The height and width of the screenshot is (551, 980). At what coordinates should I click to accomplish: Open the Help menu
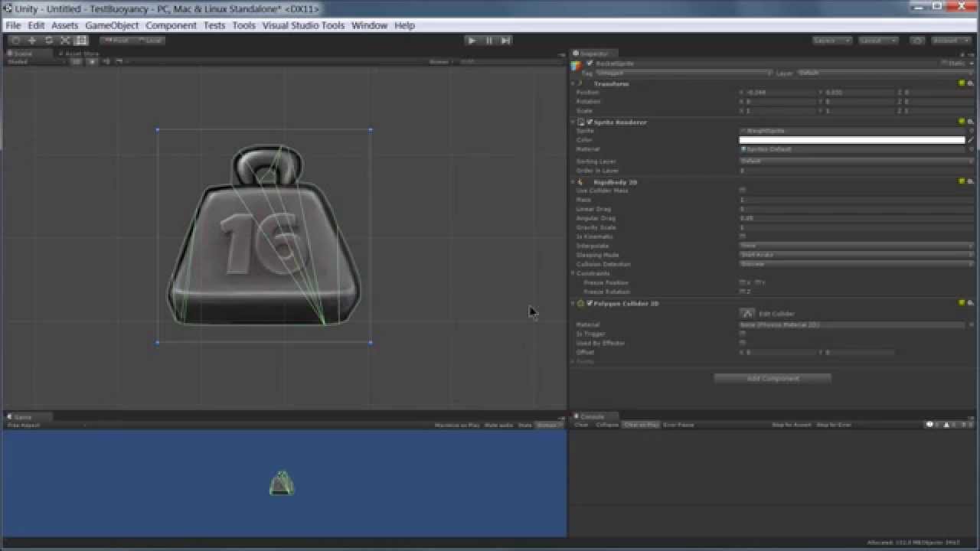click(404, 25)
